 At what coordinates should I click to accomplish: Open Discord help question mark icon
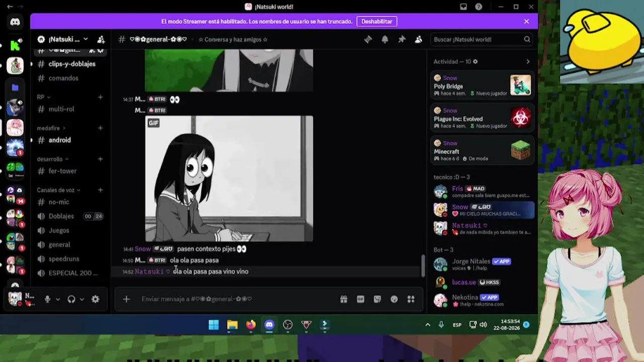[478, 7]
